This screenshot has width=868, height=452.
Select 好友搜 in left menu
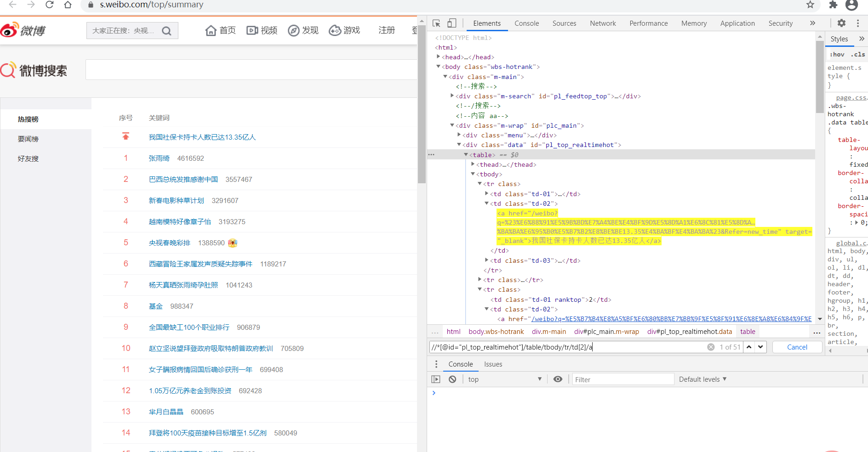28,159
